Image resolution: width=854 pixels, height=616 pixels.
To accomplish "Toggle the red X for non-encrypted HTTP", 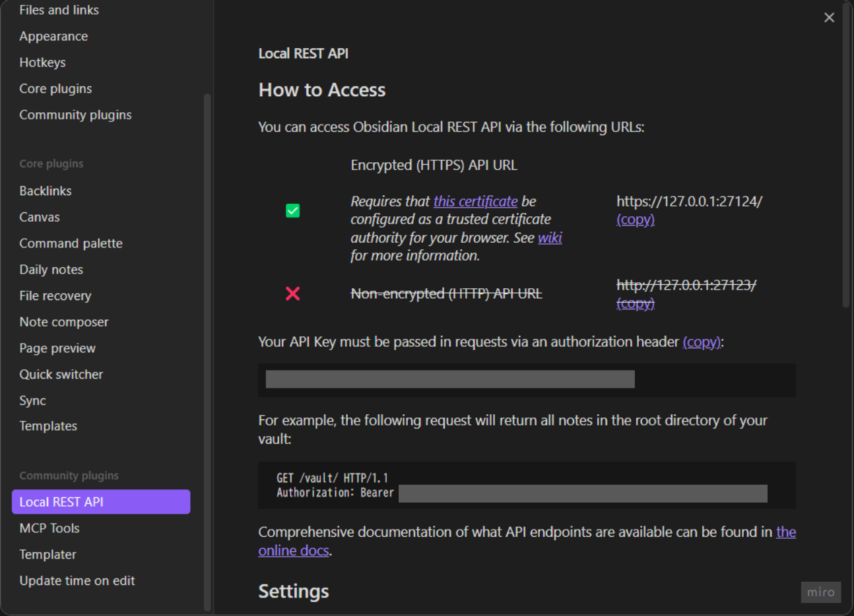I will point(292,293).
